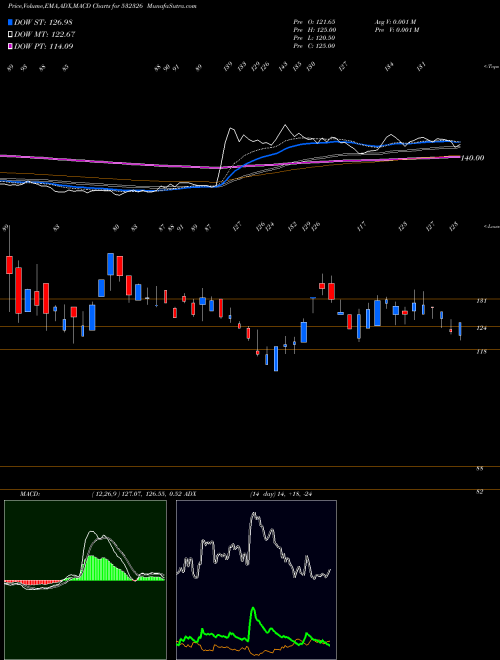500x660 pixels.
Task: Select the 'DOW PT: 114.09' label
Action: (x=44, y=46)
